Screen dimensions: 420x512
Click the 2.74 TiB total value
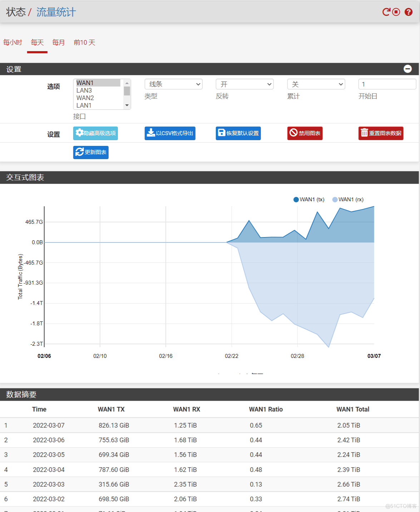tap(349, 499)
